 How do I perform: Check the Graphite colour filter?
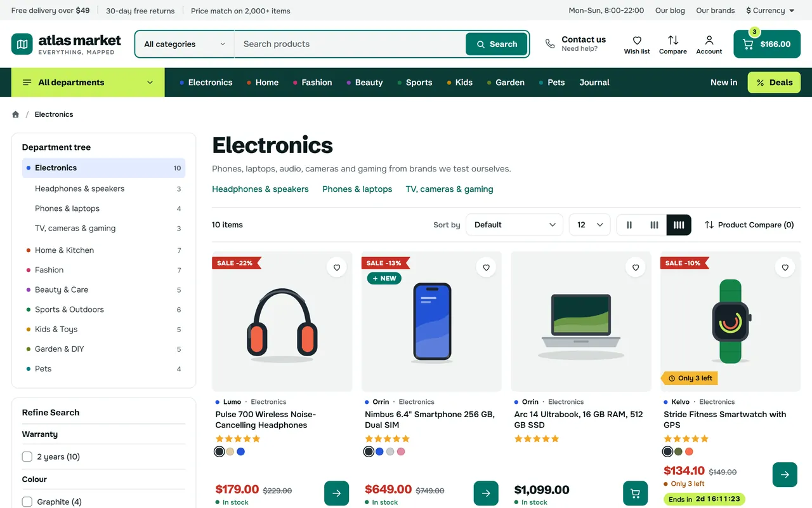click(27, 502)
